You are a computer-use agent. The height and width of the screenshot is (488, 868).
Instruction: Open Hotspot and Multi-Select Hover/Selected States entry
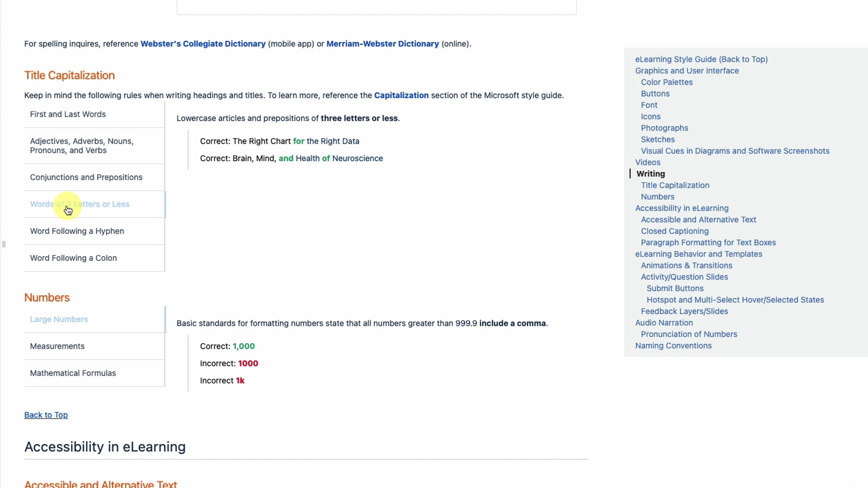[735, 300]
